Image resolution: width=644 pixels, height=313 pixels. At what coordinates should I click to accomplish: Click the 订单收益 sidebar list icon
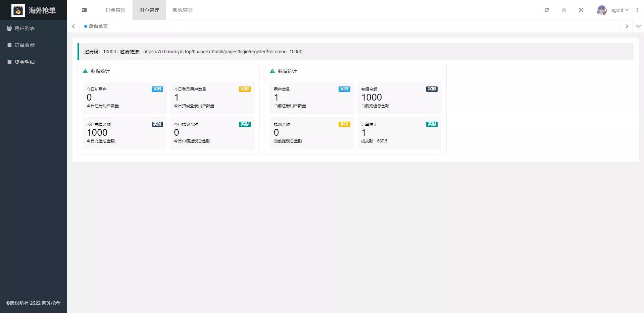(x=9, y=45)
